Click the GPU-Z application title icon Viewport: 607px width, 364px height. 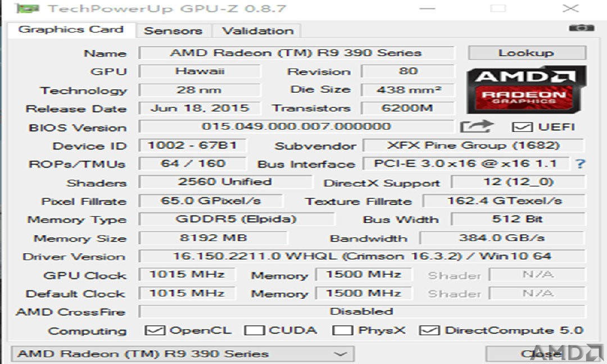click(28, 8)
